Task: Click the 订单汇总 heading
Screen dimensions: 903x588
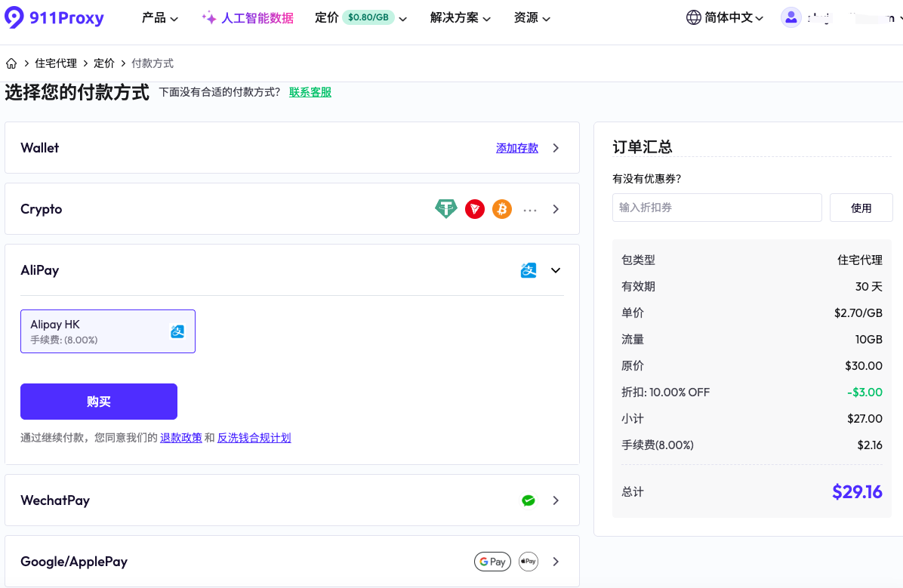Action: point(642,147)
